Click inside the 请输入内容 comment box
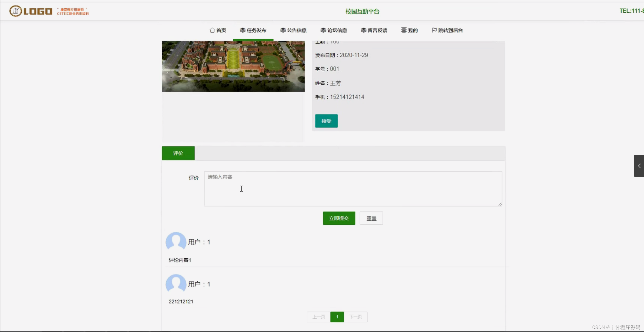The image size is (644, 332). [x=352, y=189]
